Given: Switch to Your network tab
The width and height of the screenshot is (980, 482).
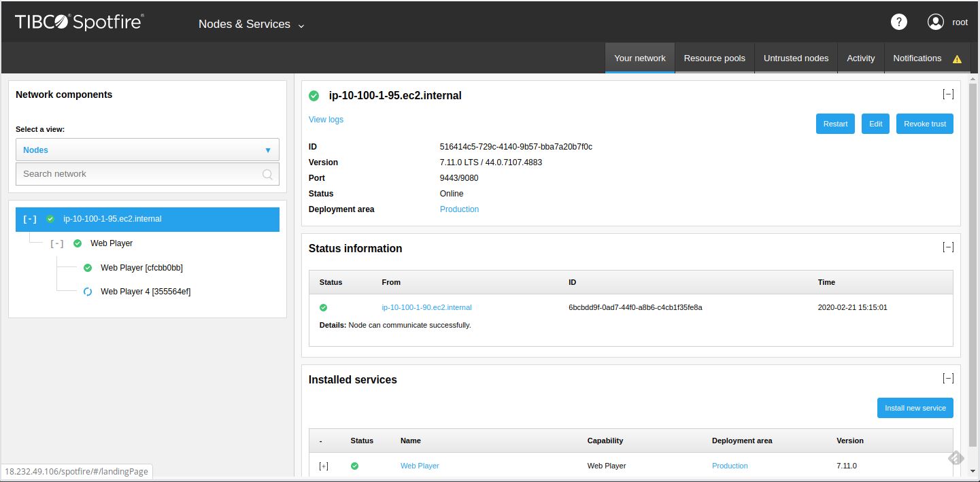Looking at the screenshot, I should (x=640, y=58).
